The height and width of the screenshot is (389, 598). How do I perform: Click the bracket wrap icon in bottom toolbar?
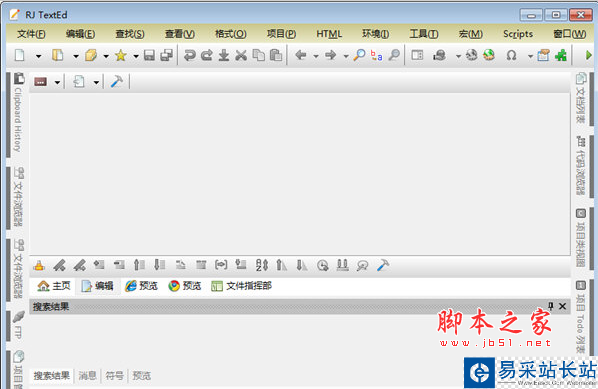tap(221, 265)
